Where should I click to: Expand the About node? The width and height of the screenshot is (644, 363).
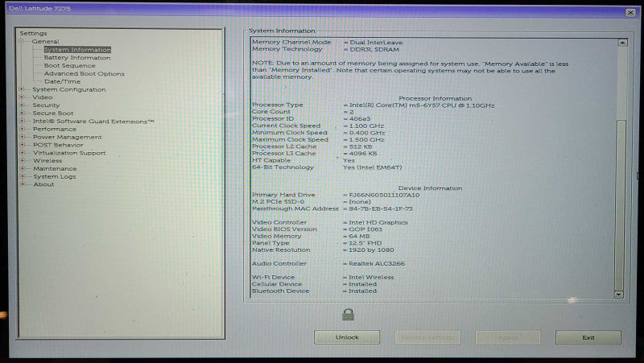(23, 184)
